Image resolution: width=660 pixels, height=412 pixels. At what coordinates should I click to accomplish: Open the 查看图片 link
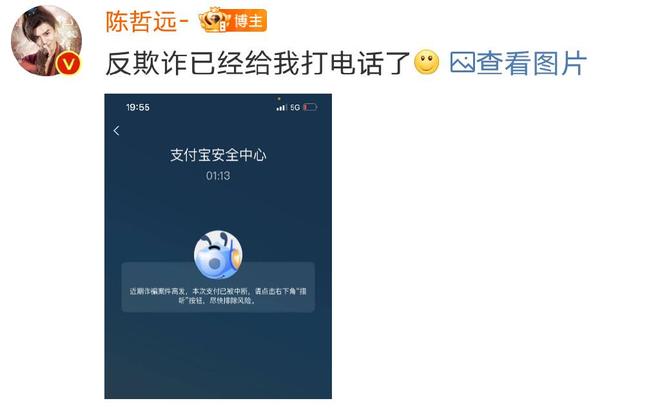(x=532, y=63)
